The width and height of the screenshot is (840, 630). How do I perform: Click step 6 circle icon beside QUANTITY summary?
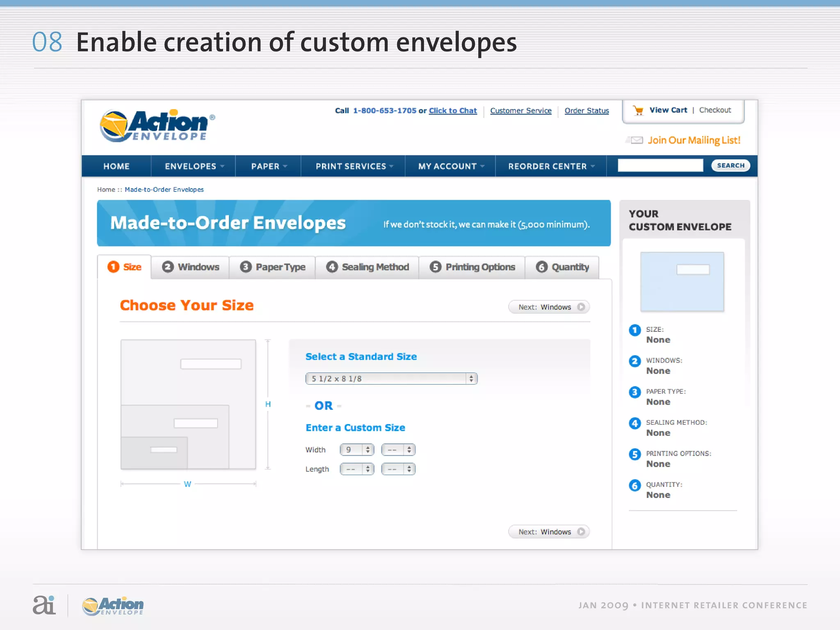[635, 486]
